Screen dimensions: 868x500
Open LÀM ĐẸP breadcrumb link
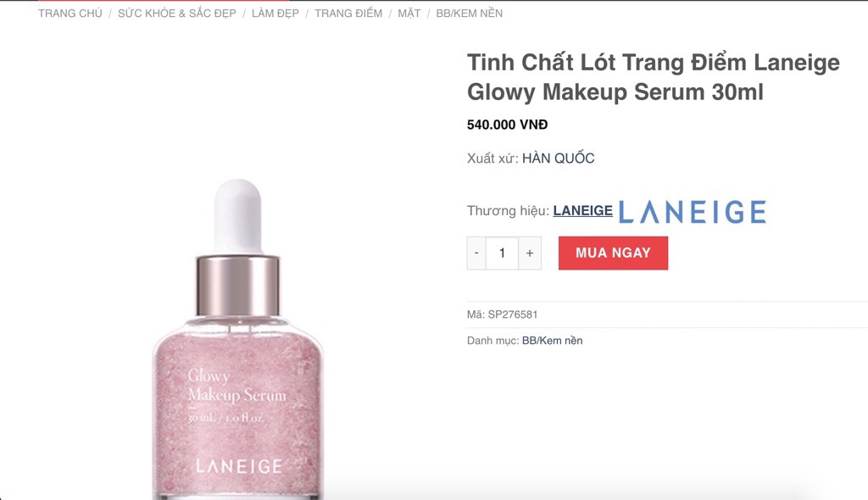[x=275, y=14]
